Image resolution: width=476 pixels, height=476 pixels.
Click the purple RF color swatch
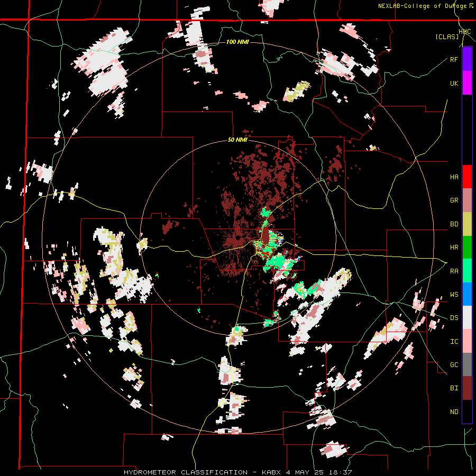[x=467, y=59]
